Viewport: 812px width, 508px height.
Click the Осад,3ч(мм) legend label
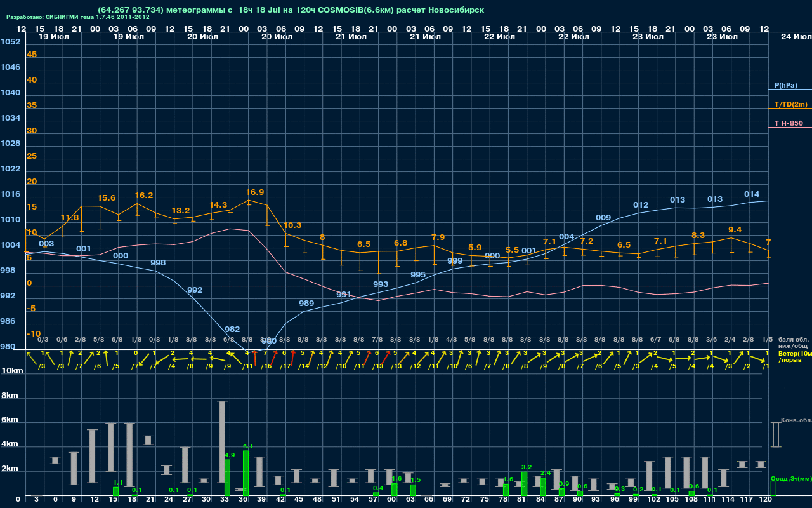(791, 478)
